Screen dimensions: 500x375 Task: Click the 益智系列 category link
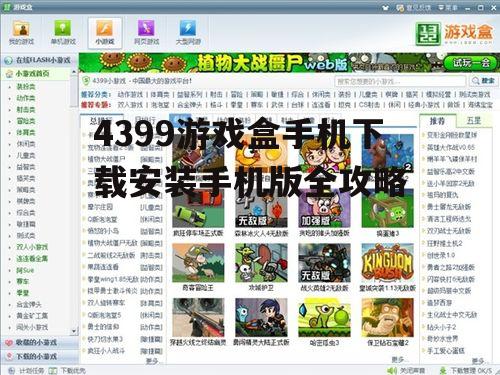[189, 95]
